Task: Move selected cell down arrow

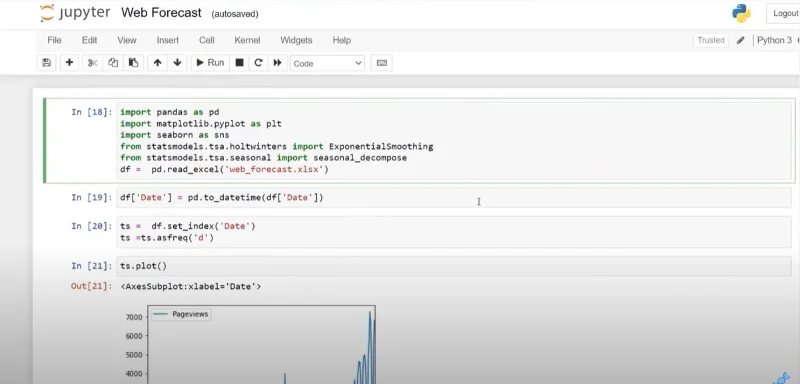Action: pos(177,63)
